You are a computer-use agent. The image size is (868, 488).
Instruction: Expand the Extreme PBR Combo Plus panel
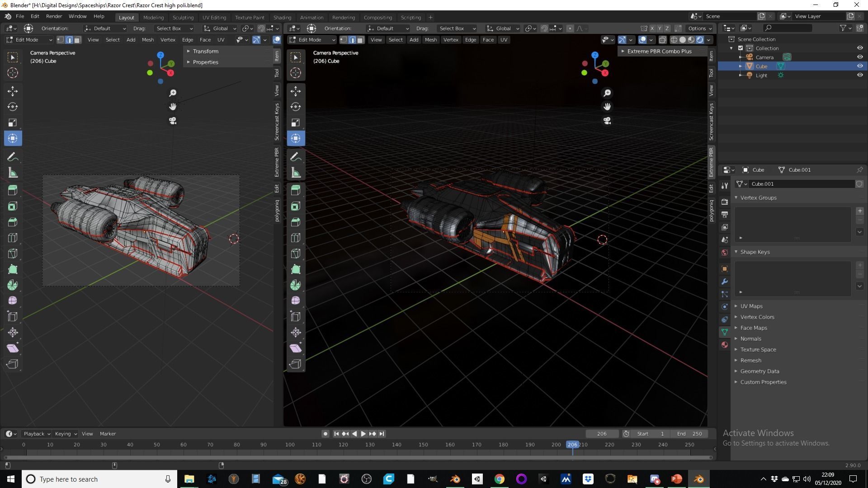pos(659,51)
